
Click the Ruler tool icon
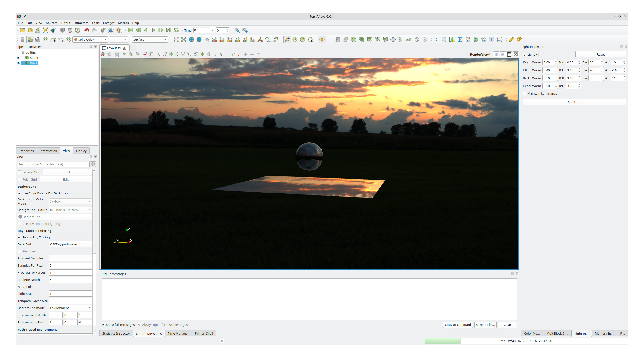(511, 40)
